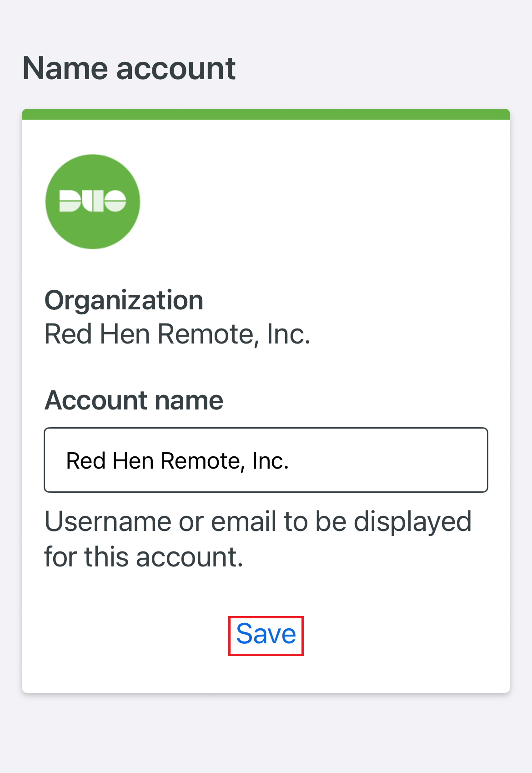Image resolution: width=532 pixels, height=773 pixels.
Task: Click the helper text about username or email
Action: pyautogui.click(x=258, y=539)
